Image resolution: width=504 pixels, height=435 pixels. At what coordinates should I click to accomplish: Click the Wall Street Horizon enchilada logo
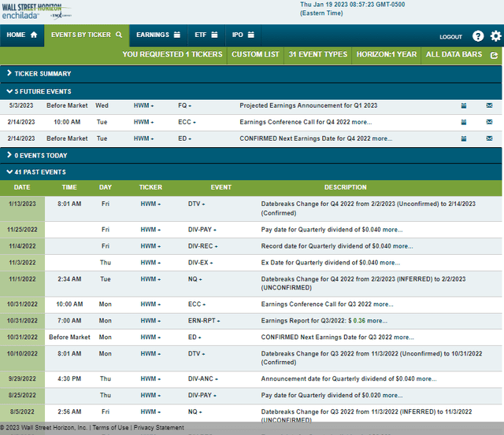pyautogui.click(x=37, y=11)
